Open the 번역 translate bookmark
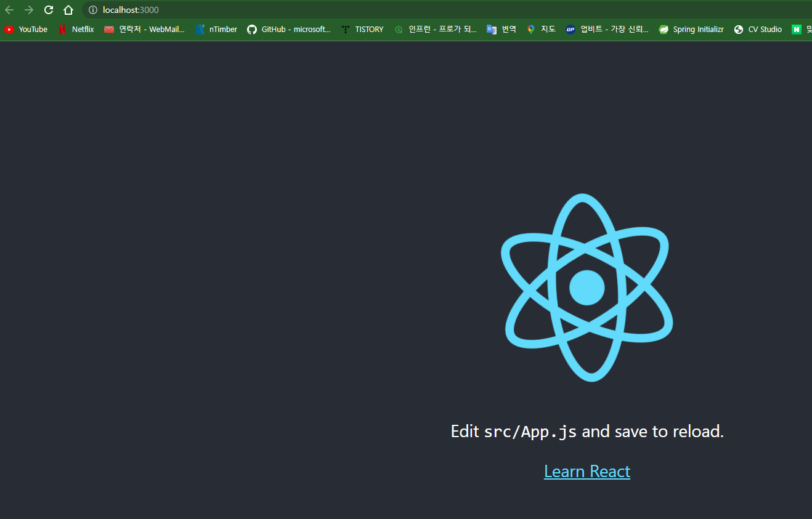 pos(501,29)
